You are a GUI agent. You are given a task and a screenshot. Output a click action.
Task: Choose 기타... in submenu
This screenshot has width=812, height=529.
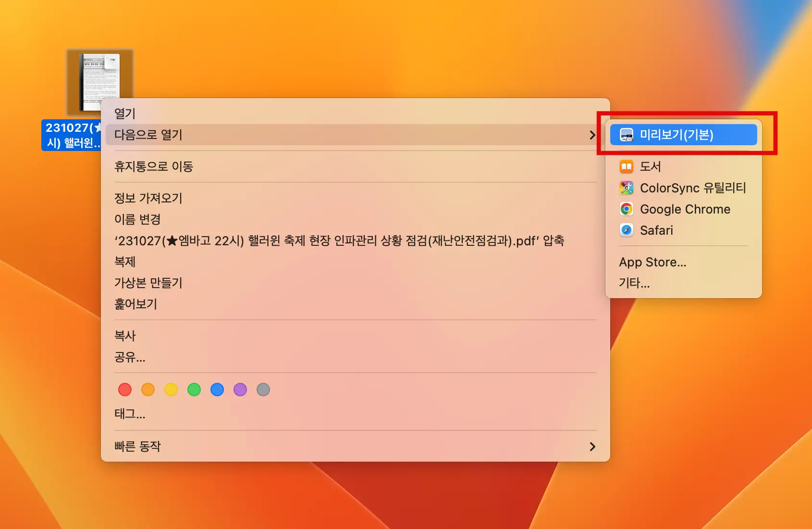point(683,283)
